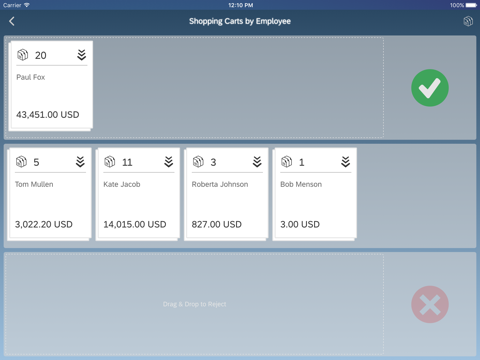
Task: Expand Paul Fox's card with double chevron
Action: point(82,55)
